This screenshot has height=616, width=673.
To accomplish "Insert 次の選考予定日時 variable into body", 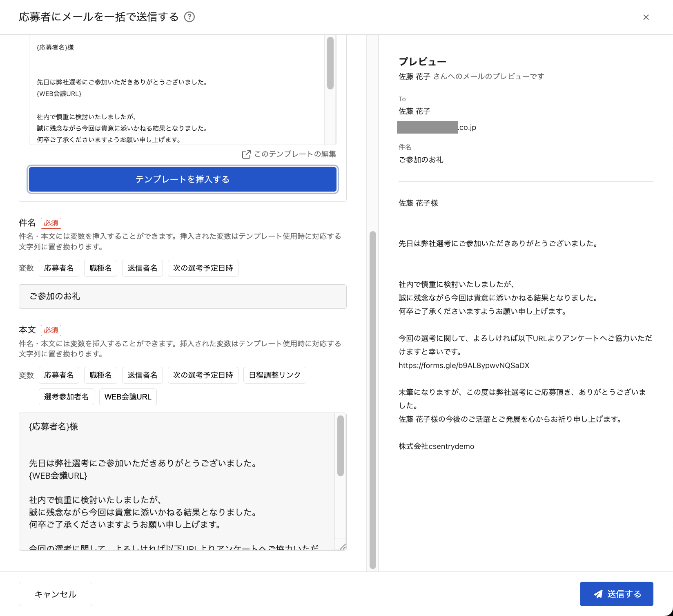I will tap(203, 375).
